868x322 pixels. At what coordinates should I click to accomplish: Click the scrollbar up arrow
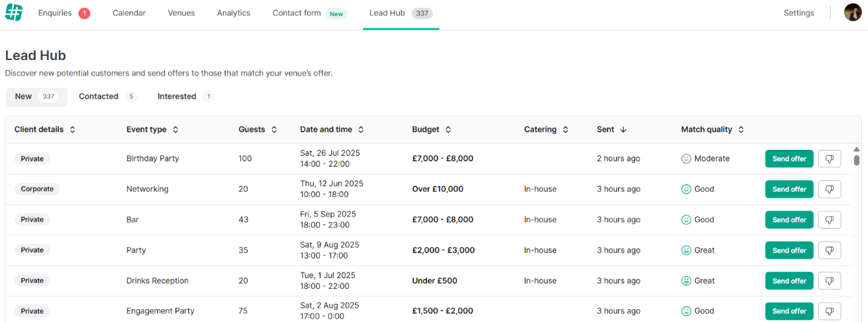857,149
